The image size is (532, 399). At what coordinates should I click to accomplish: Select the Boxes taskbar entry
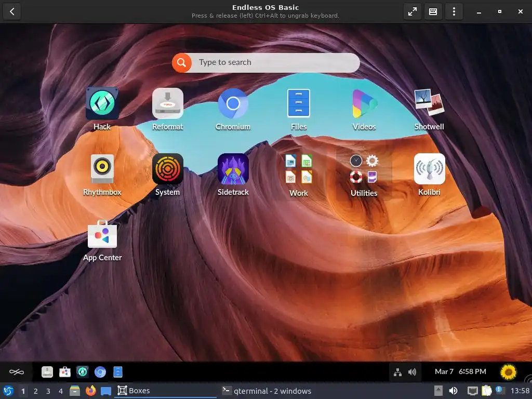coord(166,391)
